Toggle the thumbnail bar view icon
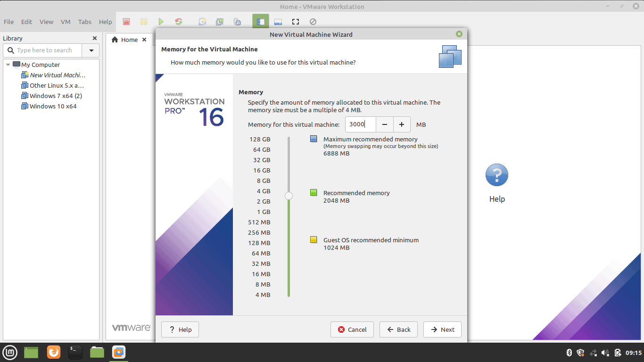The width and height of the screenshot is (644, 362). 278,22
